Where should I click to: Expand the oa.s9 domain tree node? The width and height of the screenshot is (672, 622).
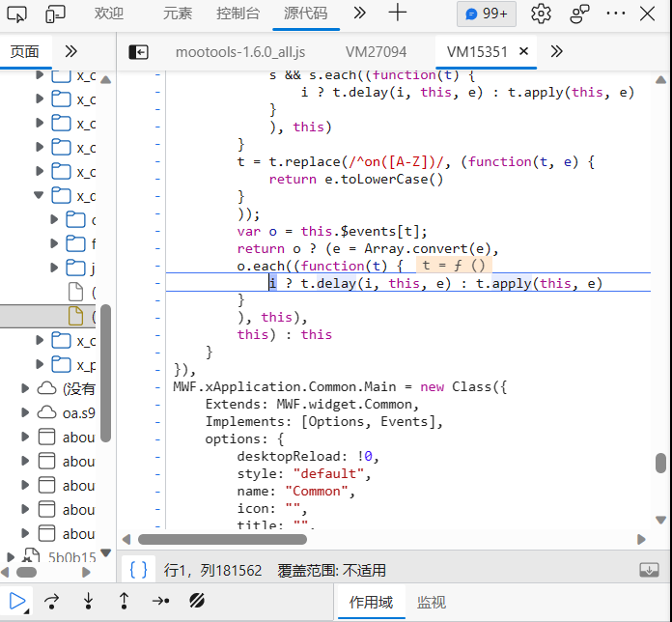26,412
